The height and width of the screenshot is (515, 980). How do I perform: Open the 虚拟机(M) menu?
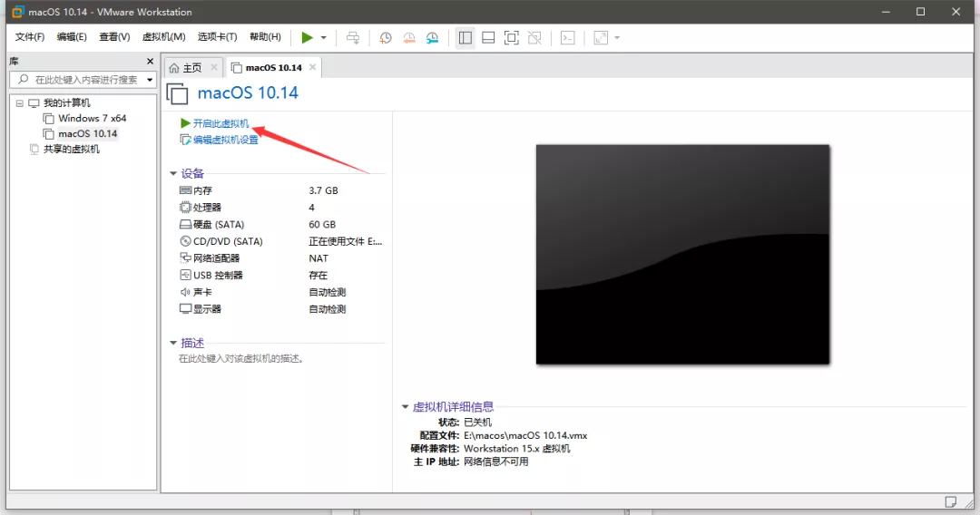(163, 37)
